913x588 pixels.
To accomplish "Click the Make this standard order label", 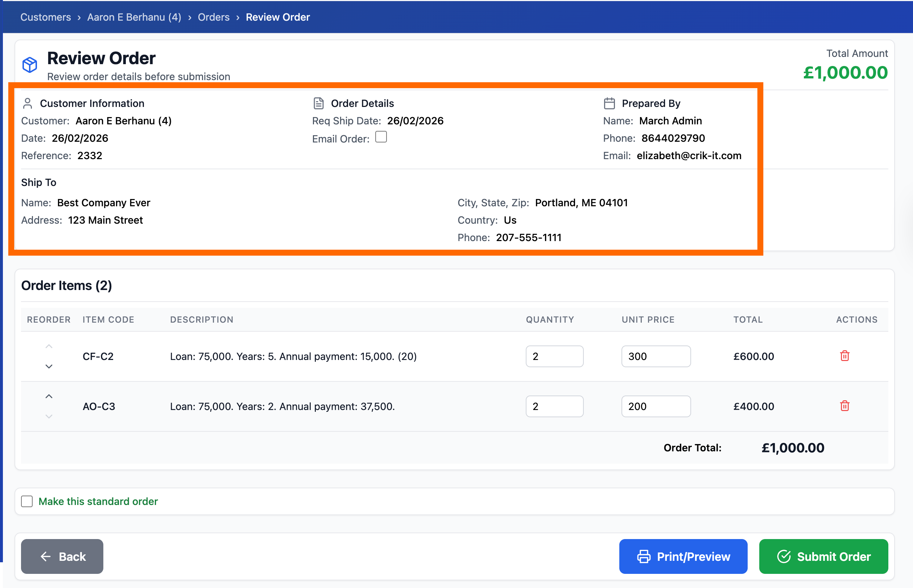I will pyautogui.click(x=98, y=501).
